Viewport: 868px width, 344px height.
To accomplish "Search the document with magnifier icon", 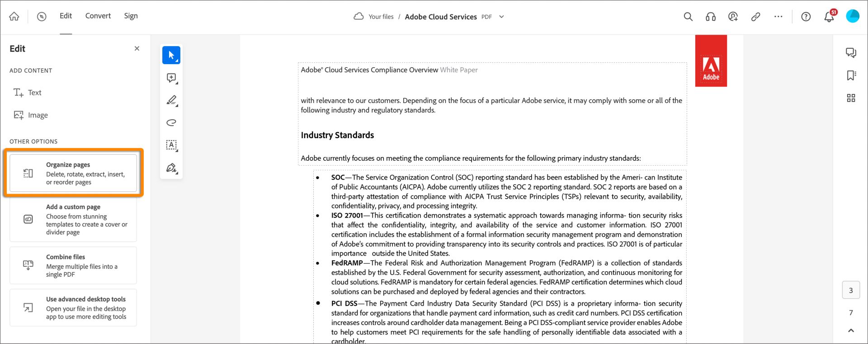I will (x=688, y=17).
